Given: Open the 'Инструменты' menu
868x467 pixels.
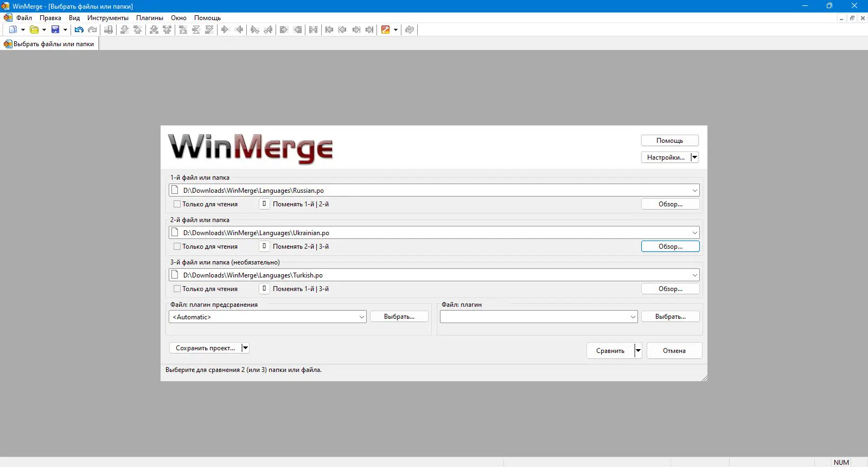Looking at the screenshot, I should (x=108, y=18).
